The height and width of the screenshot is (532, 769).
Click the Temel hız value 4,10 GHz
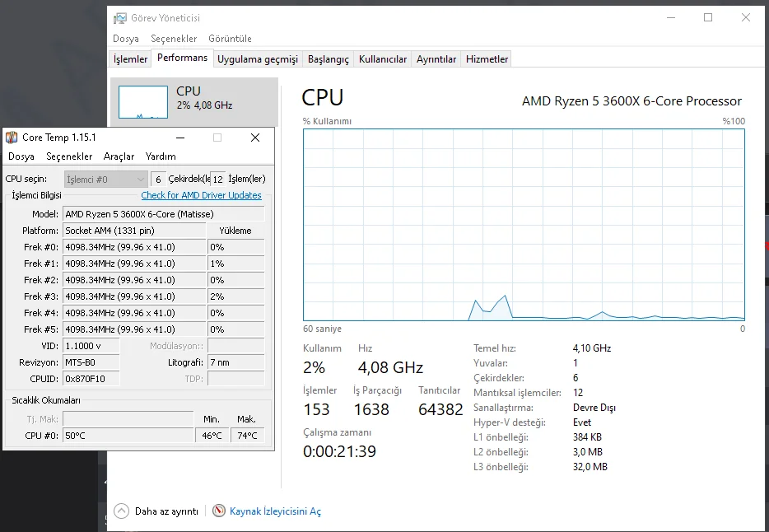click(x=592, y=348)
